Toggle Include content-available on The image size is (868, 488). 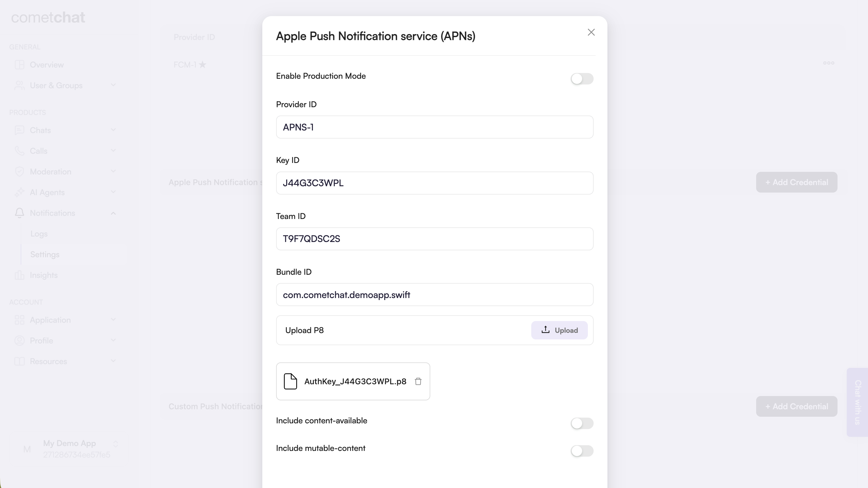[582, 423]
